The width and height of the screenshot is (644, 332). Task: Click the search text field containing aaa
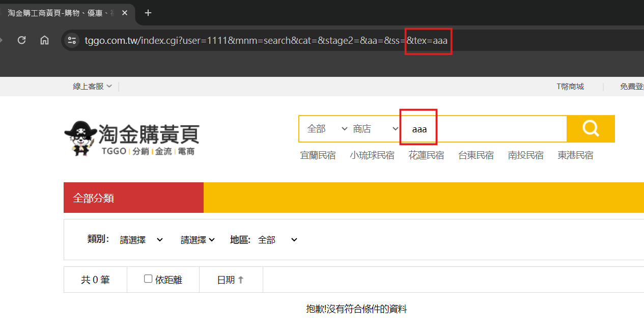pyautogui.click(x=484, y=129)
